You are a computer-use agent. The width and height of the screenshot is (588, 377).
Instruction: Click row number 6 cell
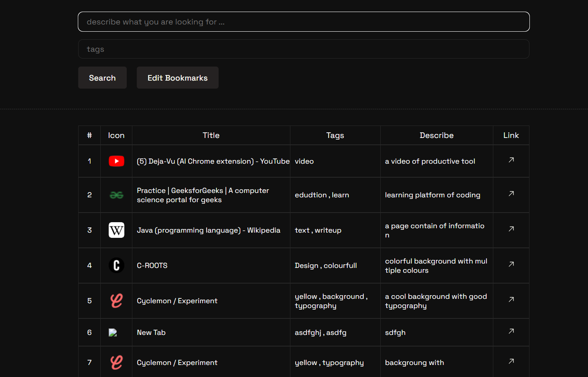click(89, 332)
